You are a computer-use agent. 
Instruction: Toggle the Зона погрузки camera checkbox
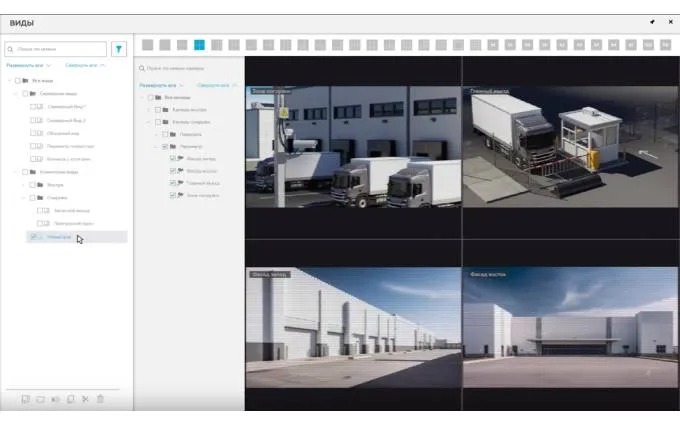(173, 195)
